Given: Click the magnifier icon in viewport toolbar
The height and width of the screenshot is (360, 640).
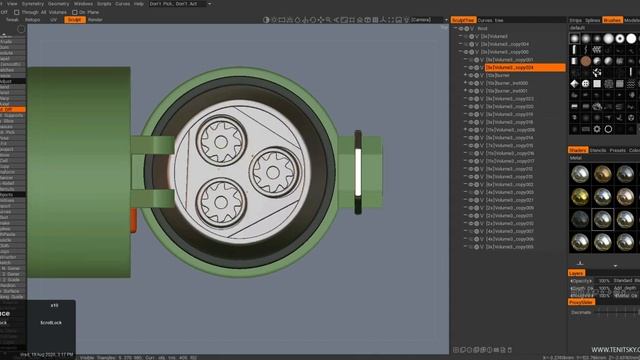Looking at the screenshot, I should pyautogui.click(x=328, y=20).
